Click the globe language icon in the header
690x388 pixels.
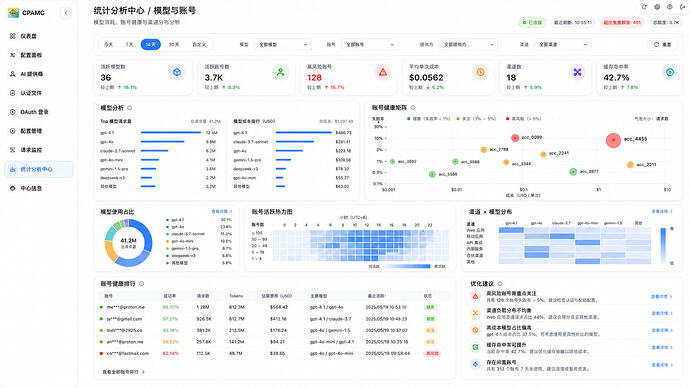pos(657,7)
